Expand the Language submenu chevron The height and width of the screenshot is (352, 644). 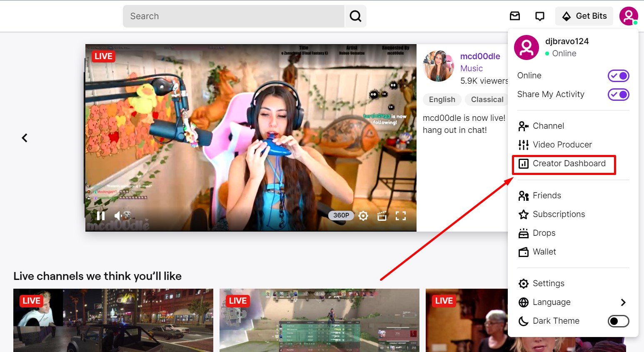[623, 302]
